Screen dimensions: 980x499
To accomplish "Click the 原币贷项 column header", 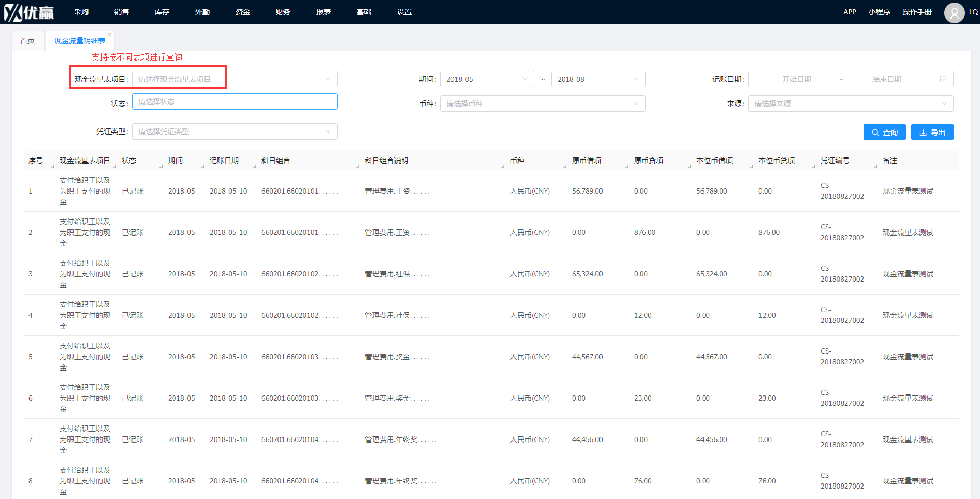I will click(x=649, y=160).
